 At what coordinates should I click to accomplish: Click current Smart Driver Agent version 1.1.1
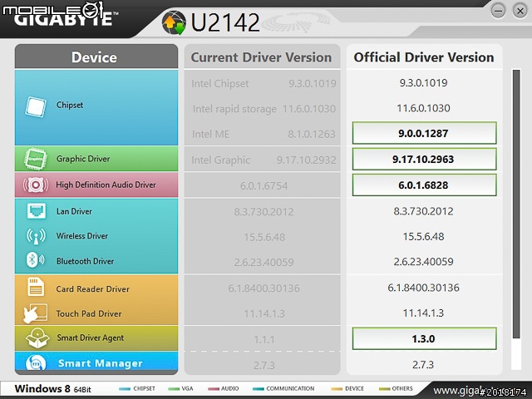(264, 339)
